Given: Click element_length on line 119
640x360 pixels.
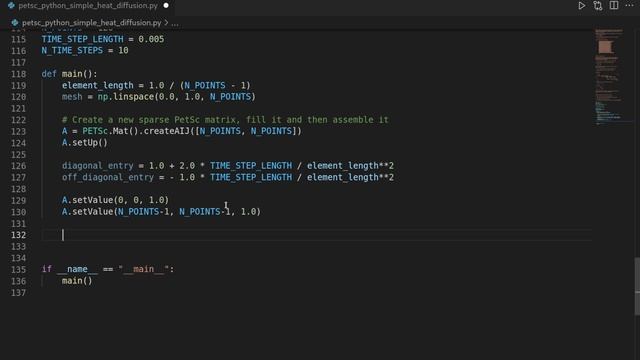Looking at the screenshot, I should [x=98, y=85].
